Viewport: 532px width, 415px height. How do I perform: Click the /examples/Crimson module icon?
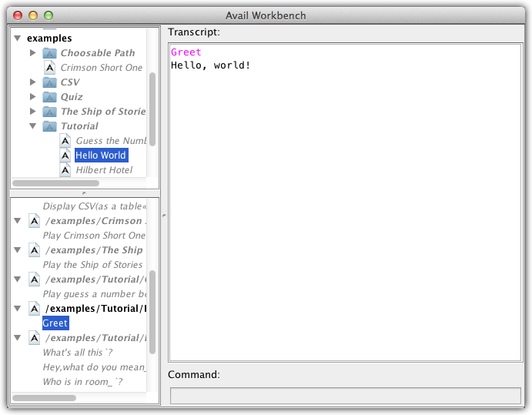coord(35,221)
